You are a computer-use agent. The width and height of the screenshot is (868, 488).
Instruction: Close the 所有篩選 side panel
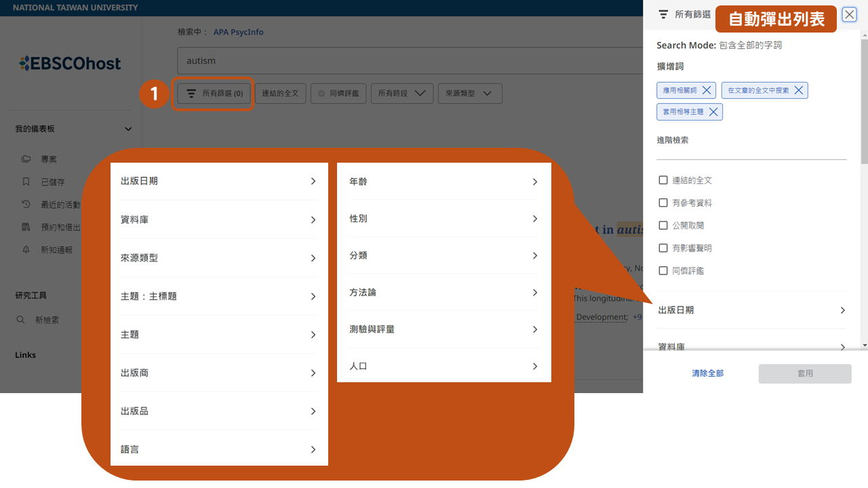click(x=849, y=14)
